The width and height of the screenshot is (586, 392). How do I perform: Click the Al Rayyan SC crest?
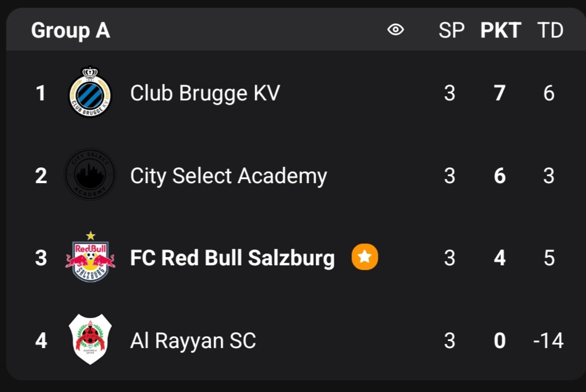(x=90, y=340)
